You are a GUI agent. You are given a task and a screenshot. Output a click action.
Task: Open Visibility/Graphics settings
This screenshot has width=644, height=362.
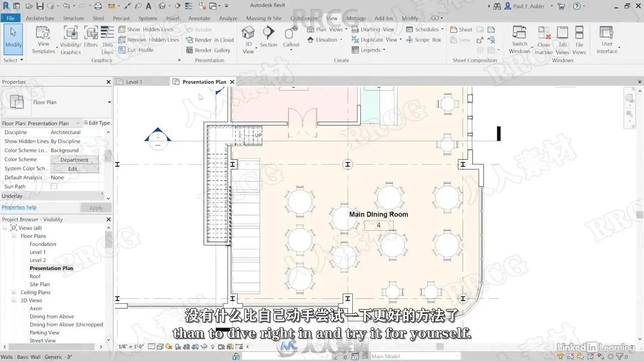pyautogui.click(x=70, y=40)
